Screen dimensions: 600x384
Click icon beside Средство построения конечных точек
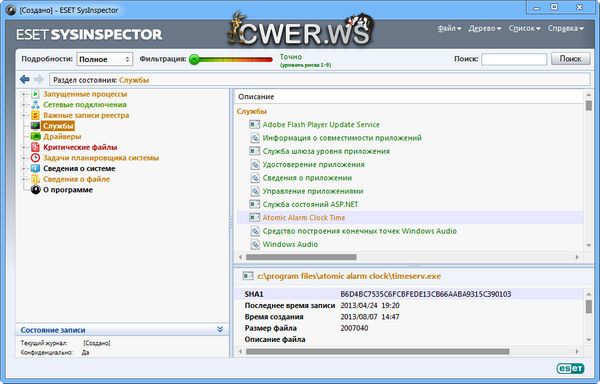(x=254, y=231)
